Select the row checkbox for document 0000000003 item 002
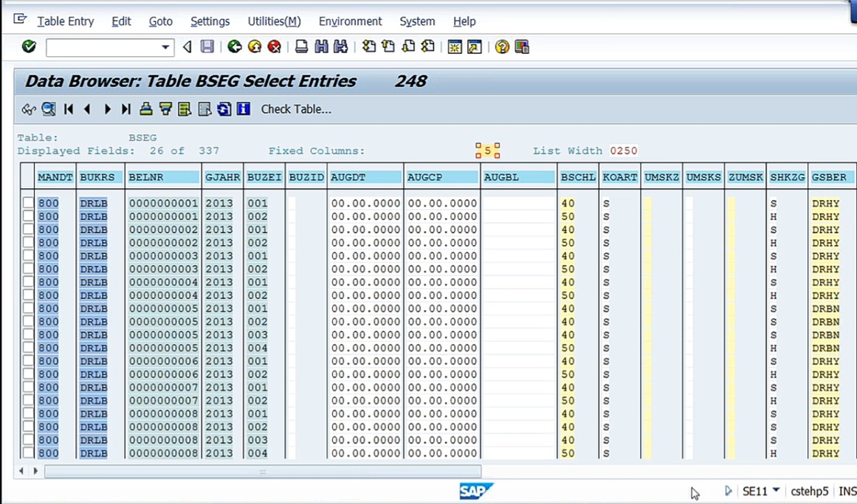 (28, 269)
